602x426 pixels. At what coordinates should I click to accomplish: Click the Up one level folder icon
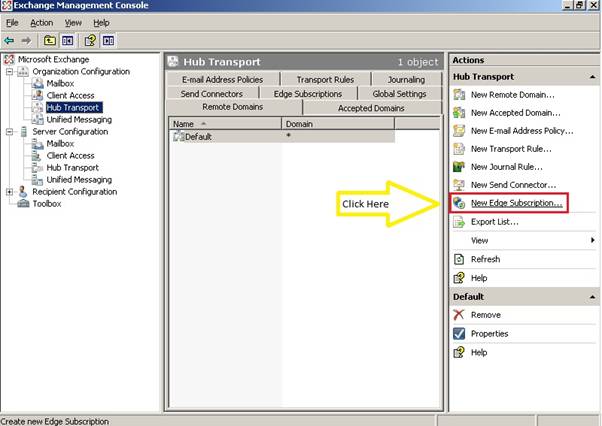[50, 40]
